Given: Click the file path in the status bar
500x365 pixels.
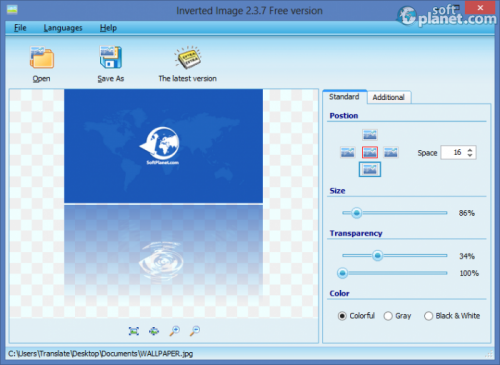Looking at the screenshot, I should (x=100, y=354).
